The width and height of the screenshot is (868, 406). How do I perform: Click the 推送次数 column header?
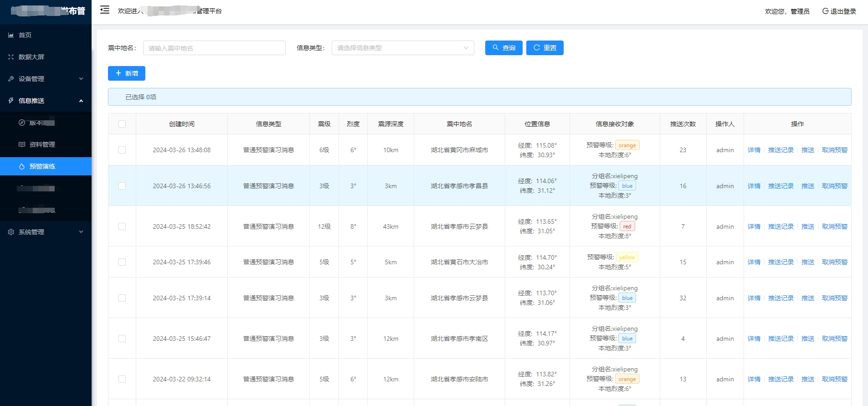(x=683, y=124)
